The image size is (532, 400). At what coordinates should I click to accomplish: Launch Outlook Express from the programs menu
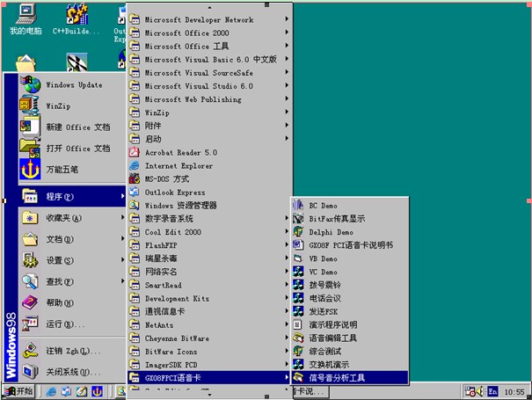(x=174, y=192)
